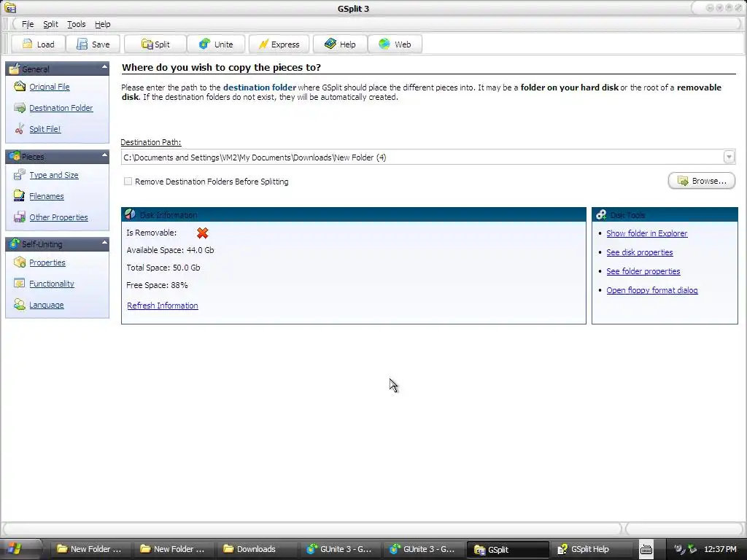747x560 pixels.
Task: Open the Tools menu
Action: pos(76,24)
